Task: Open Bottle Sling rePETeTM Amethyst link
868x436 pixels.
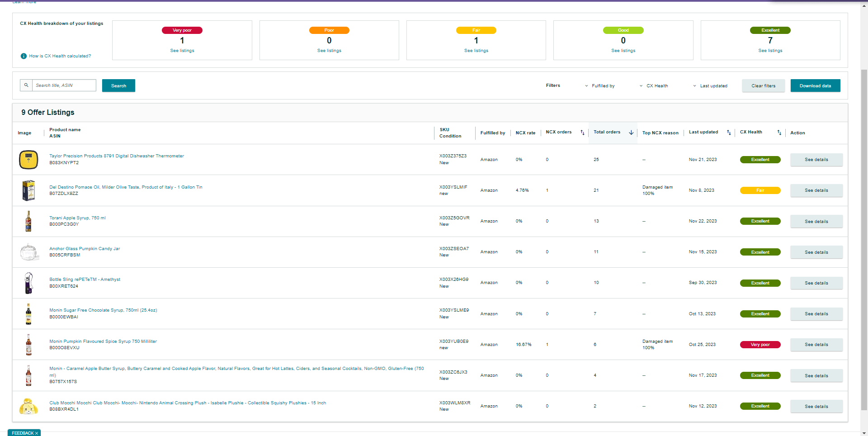Action: 85,280
